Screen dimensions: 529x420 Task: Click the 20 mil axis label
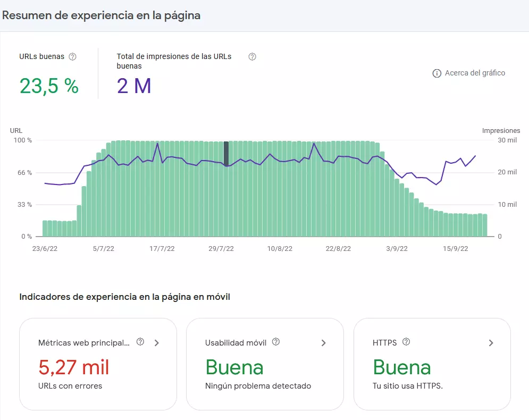click(507, 172)
